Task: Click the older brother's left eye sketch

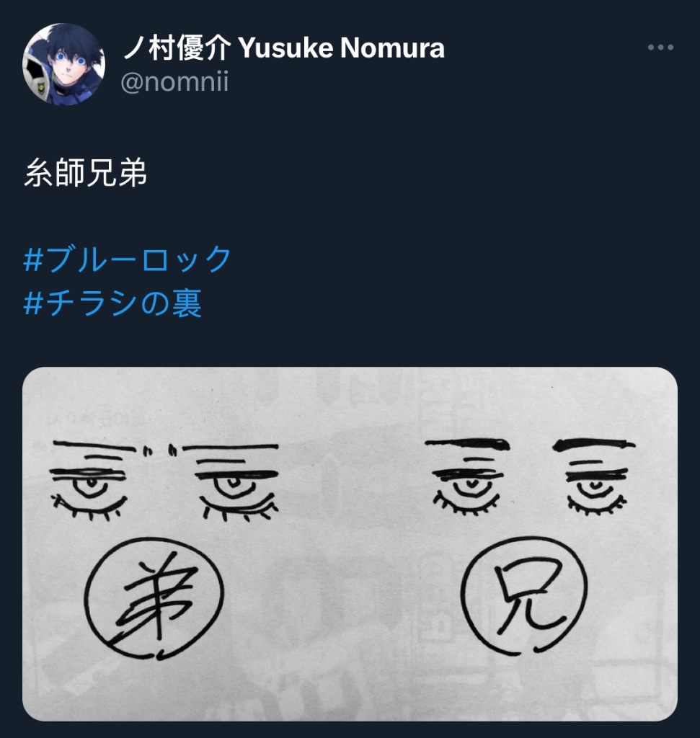Action: [x=469, y=489]
